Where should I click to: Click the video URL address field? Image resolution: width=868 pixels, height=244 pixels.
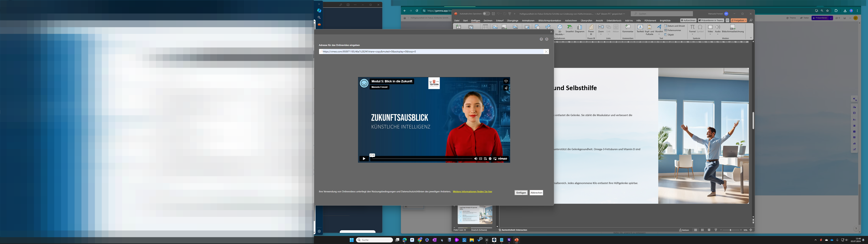(431, 52)
